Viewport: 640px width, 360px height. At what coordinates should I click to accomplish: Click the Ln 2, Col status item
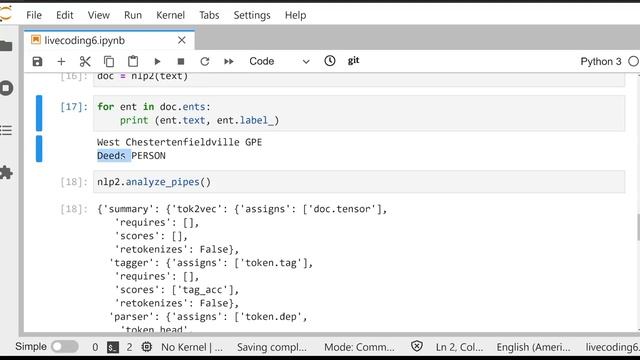[459, 347]
